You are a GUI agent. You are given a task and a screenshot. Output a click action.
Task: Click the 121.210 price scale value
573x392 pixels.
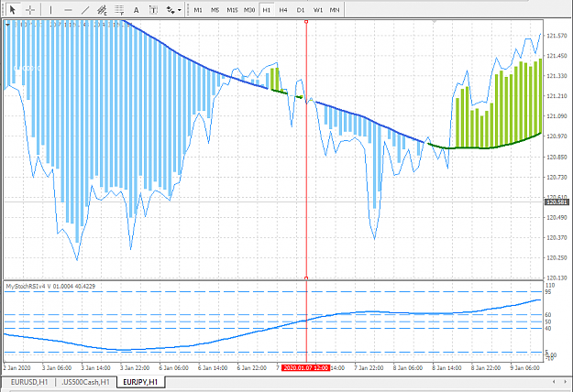[556, 96]
